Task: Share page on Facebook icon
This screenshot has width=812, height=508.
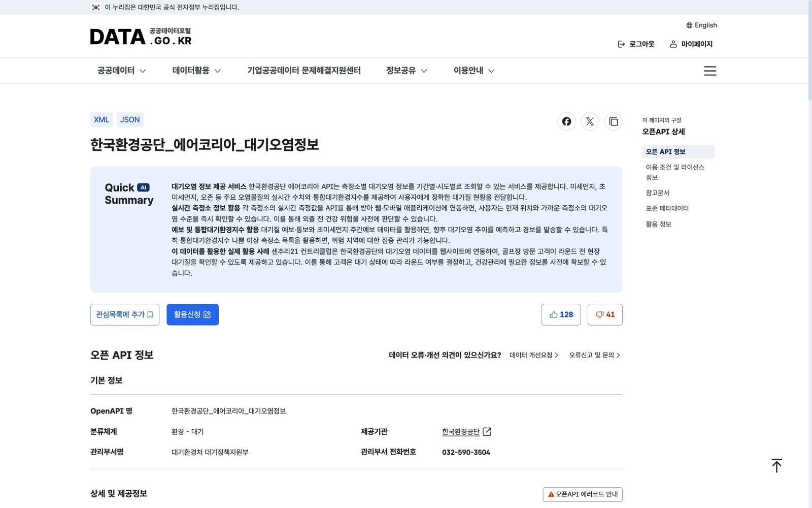Action: (x=566, y=121)
